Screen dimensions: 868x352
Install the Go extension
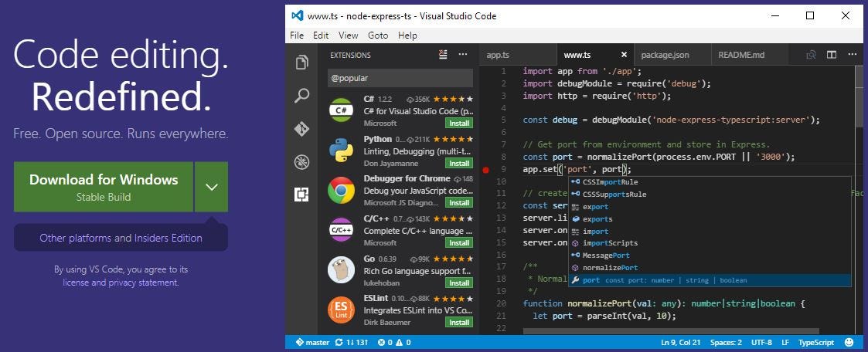click(x=459, y=283)
